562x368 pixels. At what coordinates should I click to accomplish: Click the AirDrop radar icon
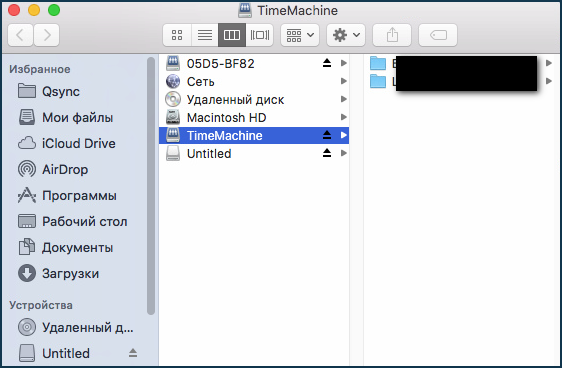coord(27,169)
